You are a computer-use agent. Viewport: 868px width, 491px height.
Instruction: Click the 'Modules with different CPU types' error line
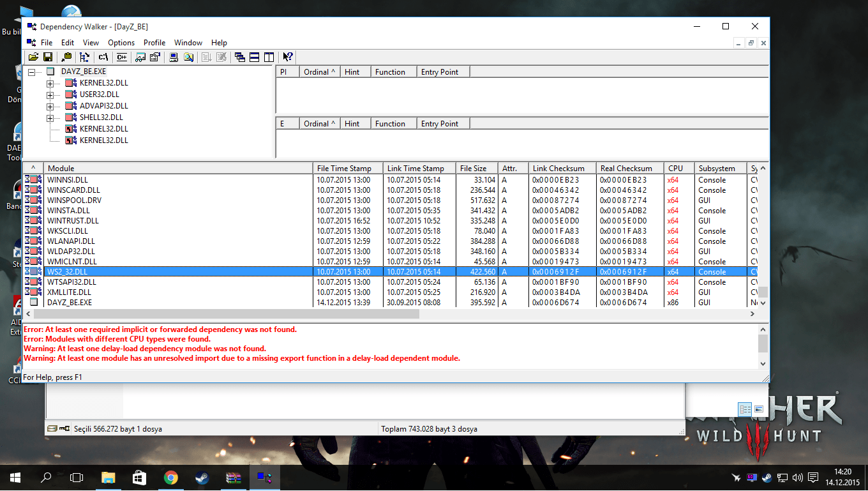click(117, 339)
